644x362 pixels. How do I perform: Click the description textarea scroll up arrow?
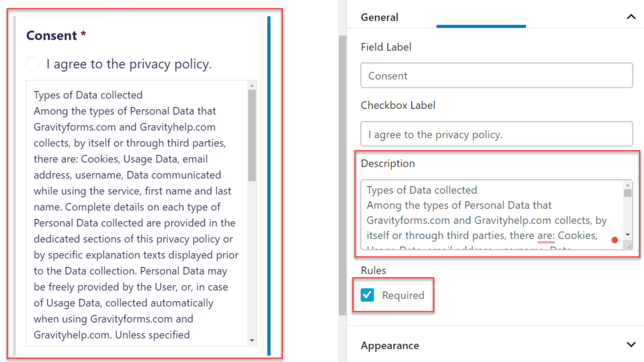coord(628,185)
